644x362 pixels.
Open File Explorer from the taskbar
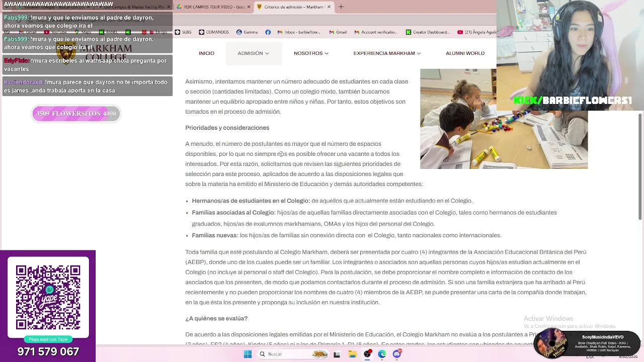point(352,354)
